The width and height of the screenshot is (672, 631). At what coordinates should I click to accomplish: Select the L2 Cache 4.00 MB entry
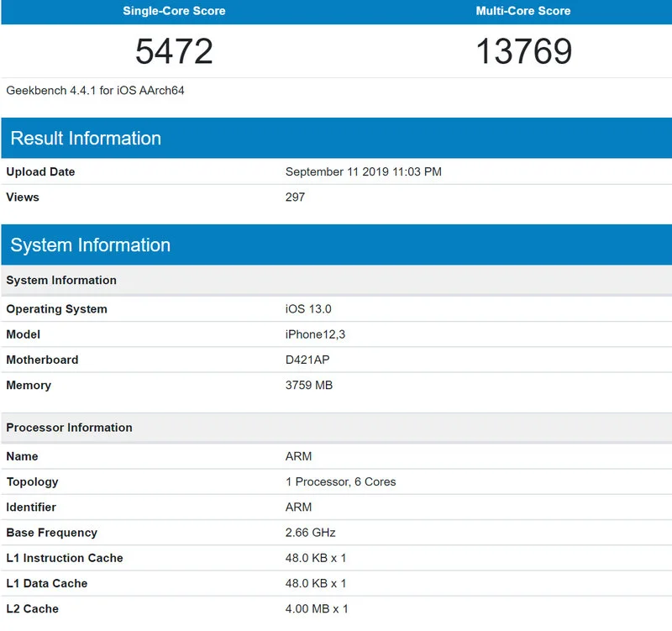tap(321, 608)
